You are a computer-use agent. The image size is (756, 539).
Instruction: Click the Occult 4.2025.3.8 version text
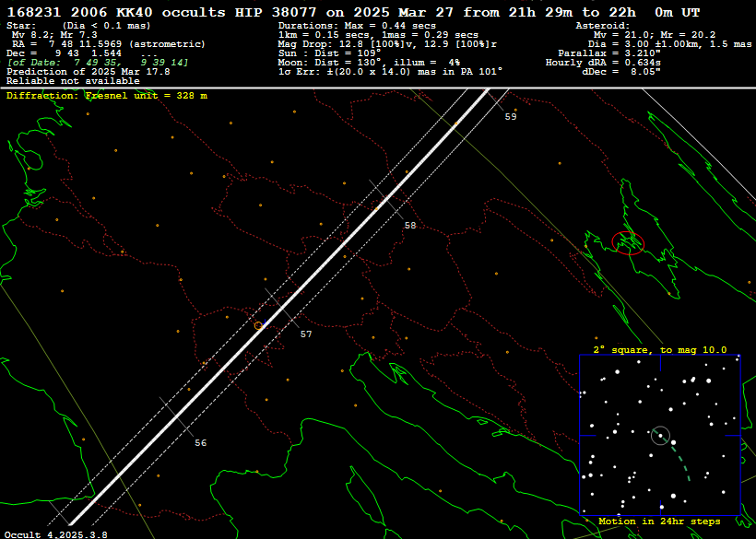(x=56, y=533)
